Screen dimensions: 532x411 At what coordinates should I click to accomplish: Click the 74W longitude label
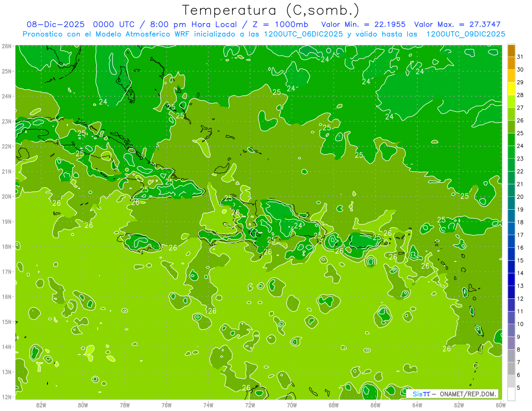(208, 405)
